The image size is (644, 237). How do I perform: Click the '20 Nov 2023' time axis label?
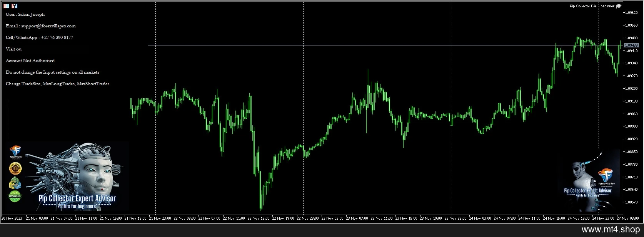12,219
